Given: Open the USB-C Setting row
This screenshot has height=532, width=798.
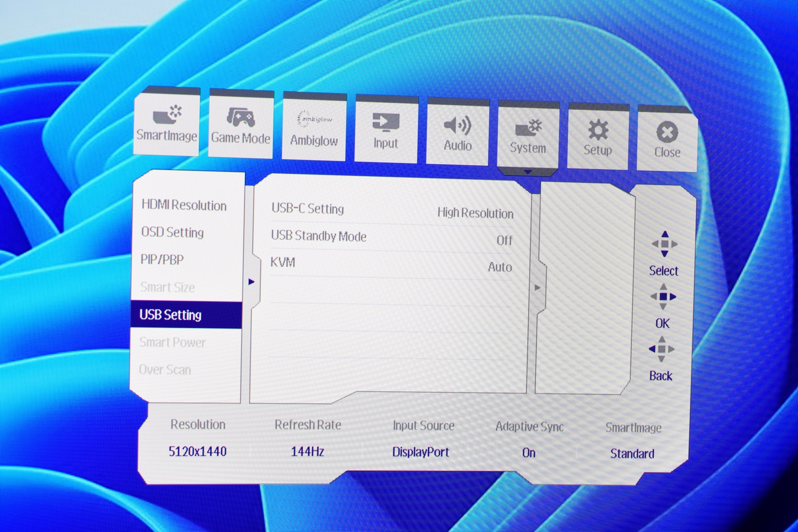Looking at the screenshot, I should coord(392,211).
